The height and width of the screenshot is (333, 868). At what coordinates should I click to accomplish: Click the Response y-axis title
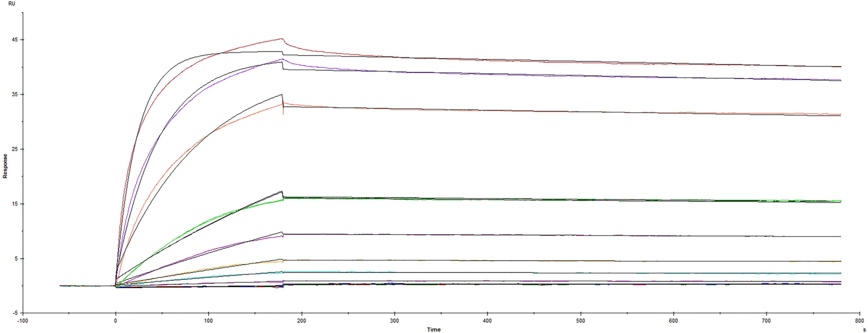tap(5, 166)
